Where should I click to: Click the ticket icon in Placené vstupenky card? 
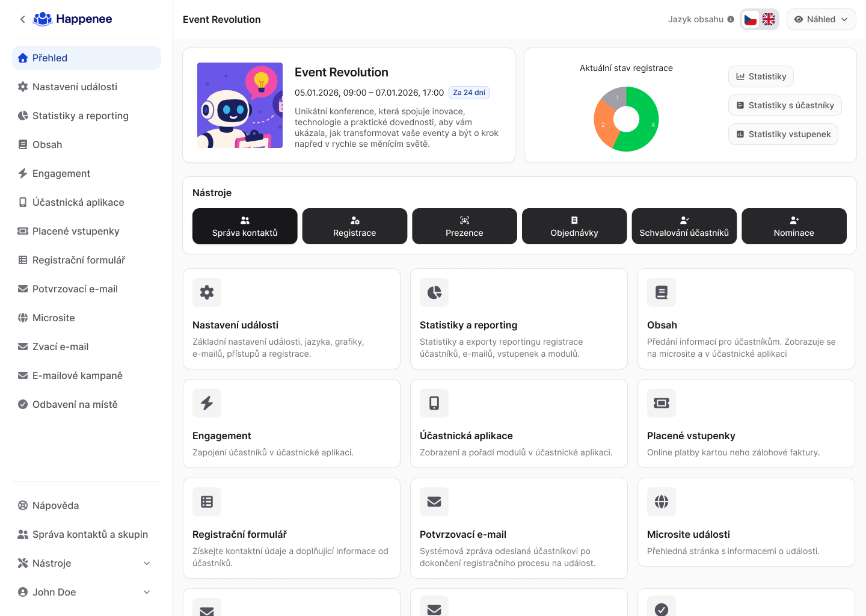coord(662,403)
